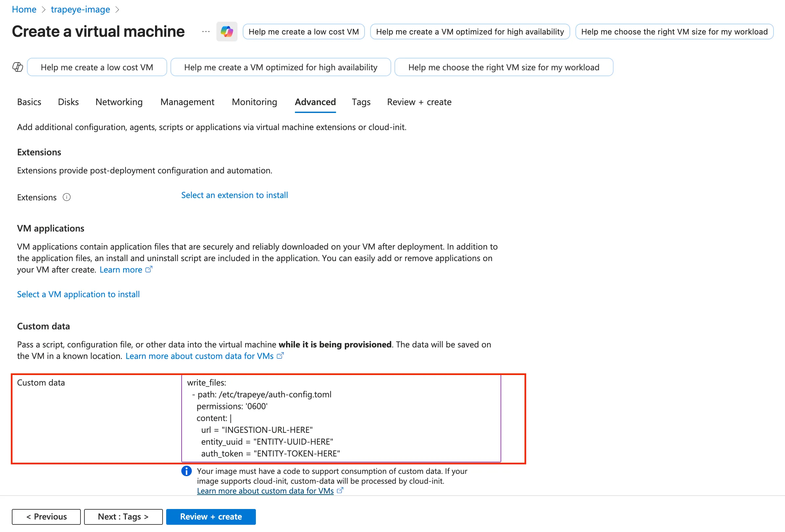Select the Management tab
The height and width of the screenshot is (532, 785).
point(187,102)
